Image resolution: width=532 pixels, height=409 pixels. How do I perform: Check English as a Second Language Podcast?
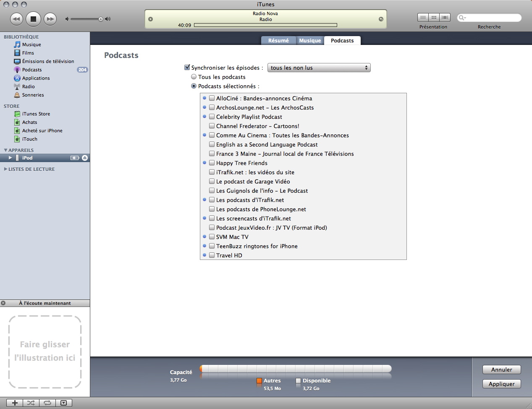pos(212,144)
